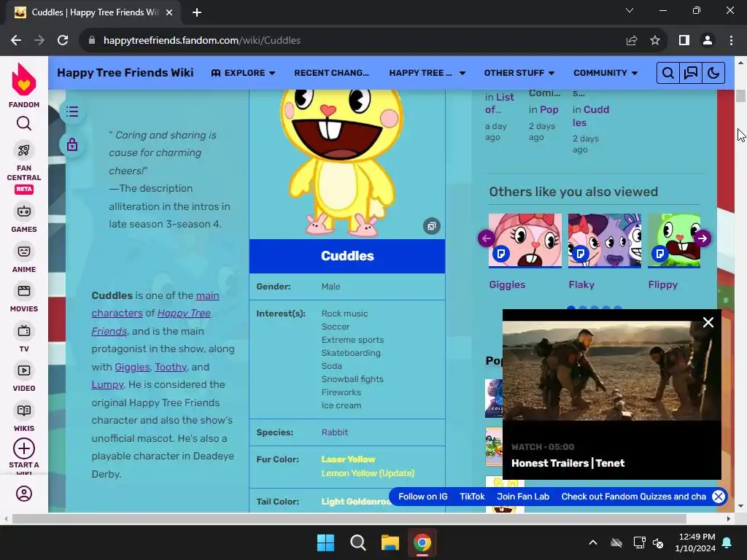Bookmark this page with the star icon
The image size is (747, 560).
coord(655,40)
